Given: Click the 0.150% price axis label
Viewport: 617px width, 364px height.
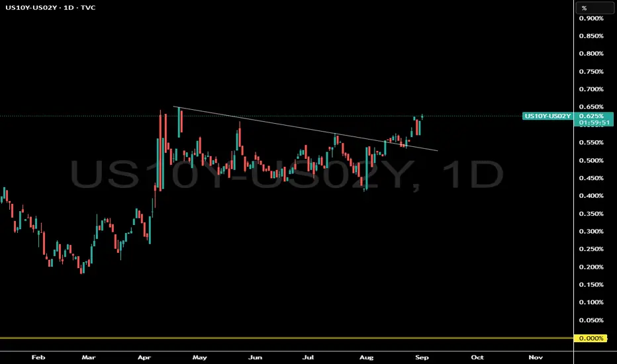Looking at the screenshot, I should click(x=591, y=285).
